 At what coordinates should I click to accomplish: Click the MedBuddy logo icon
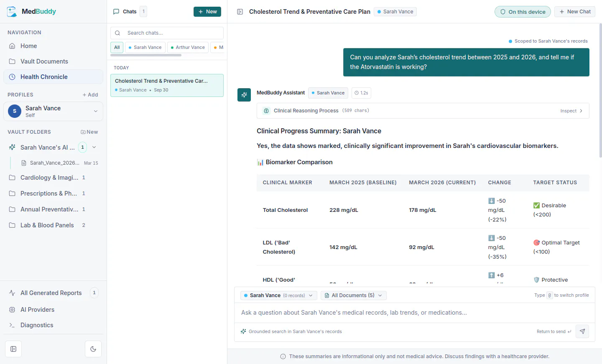12,12
